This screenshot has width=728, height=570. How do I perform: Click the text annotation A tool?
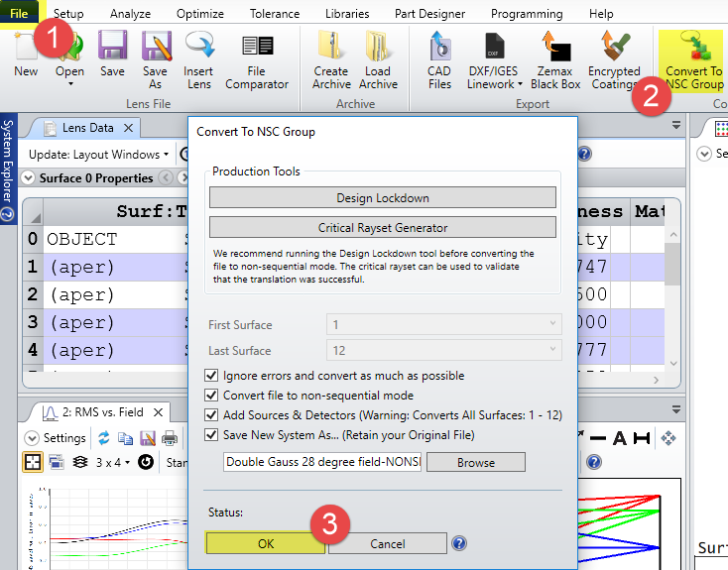(x=619, y=438)
